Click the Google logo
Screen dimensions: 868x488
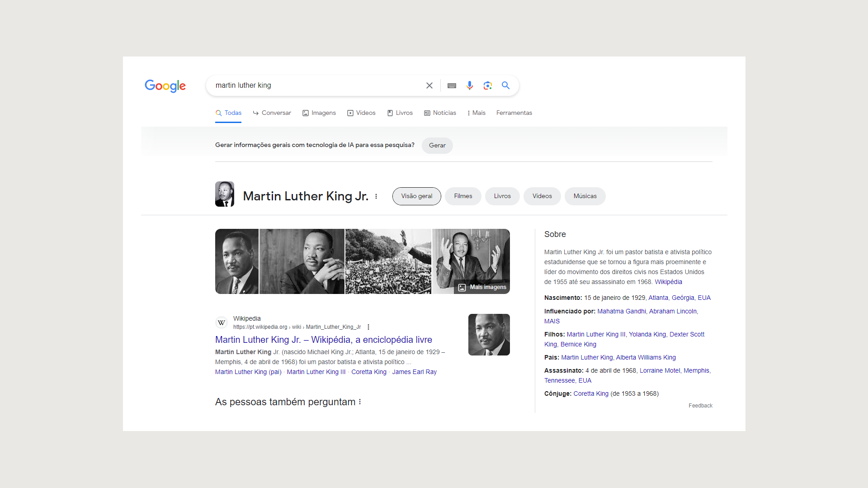click(x=165, y=85)
